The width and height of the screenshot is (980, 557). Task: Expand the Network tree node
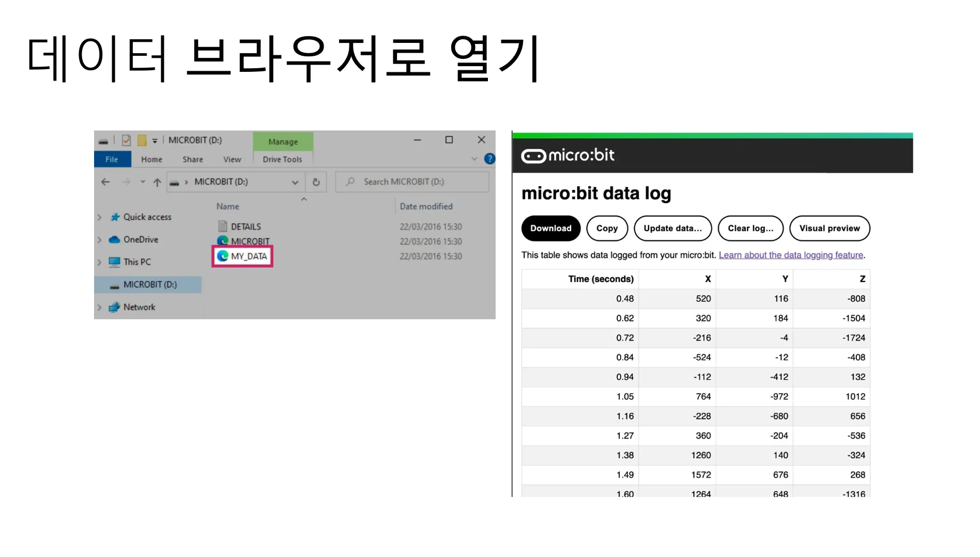(x=100, y=307)
